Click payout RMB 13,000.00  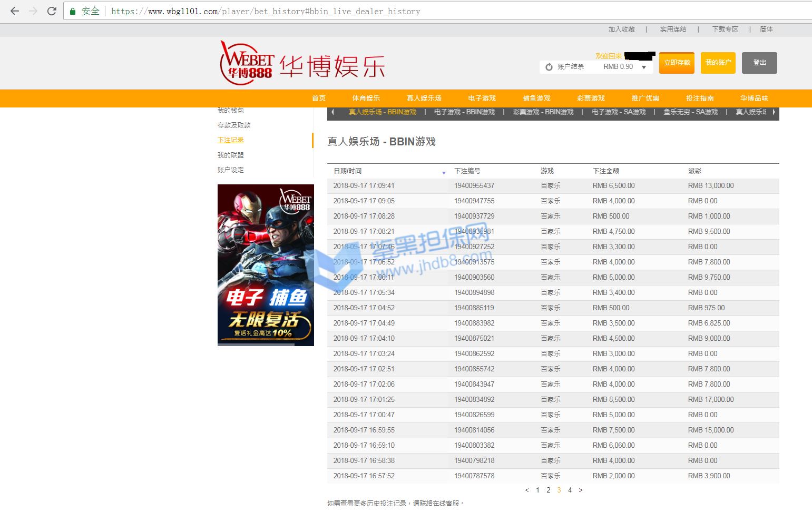point(711,186)
